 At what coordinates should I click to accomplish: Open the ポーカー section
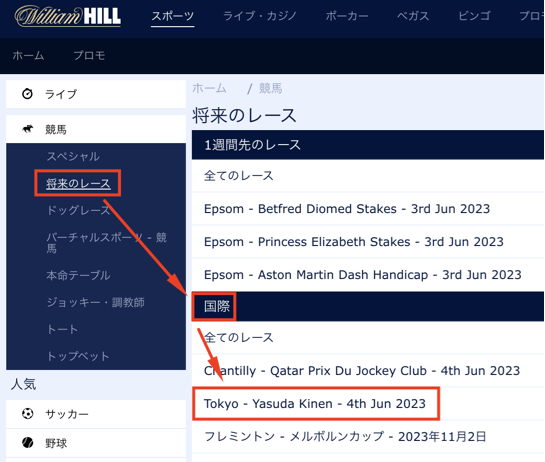(347, 16)
